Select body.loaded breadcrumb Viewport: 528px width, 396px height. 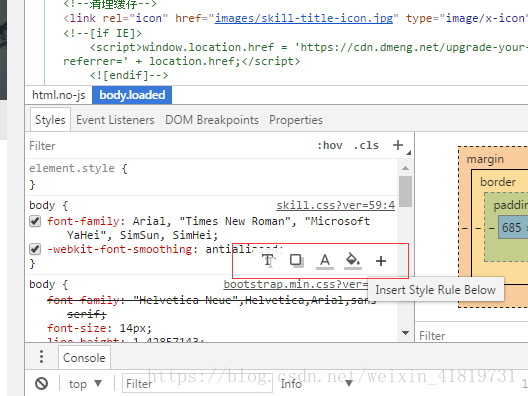click(x=132, y=95)
